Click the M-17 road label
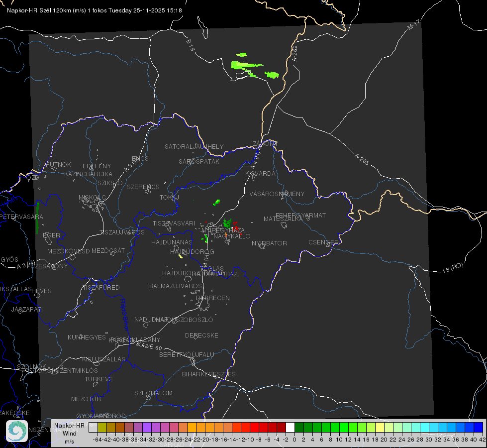This screenshot has height=448, width=487. (413, 24)
